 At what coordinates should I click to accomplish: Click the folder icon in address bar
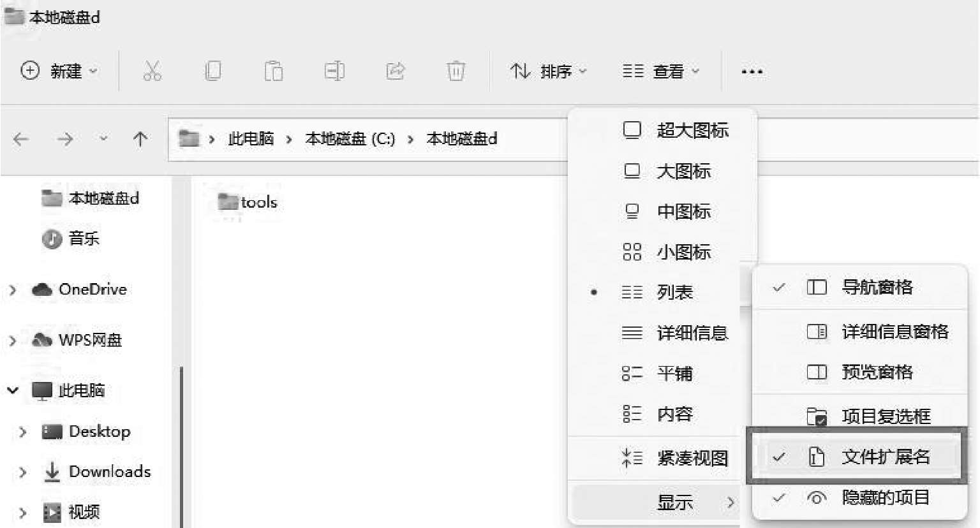point(189,138)
